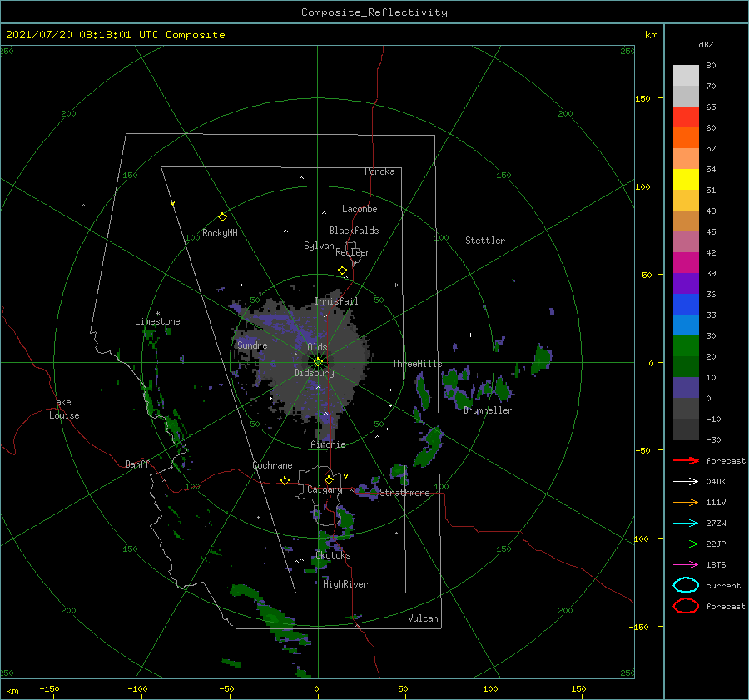
Task: Click the Airdrie label
Action: pyautogui.click(x=328, y=444)
